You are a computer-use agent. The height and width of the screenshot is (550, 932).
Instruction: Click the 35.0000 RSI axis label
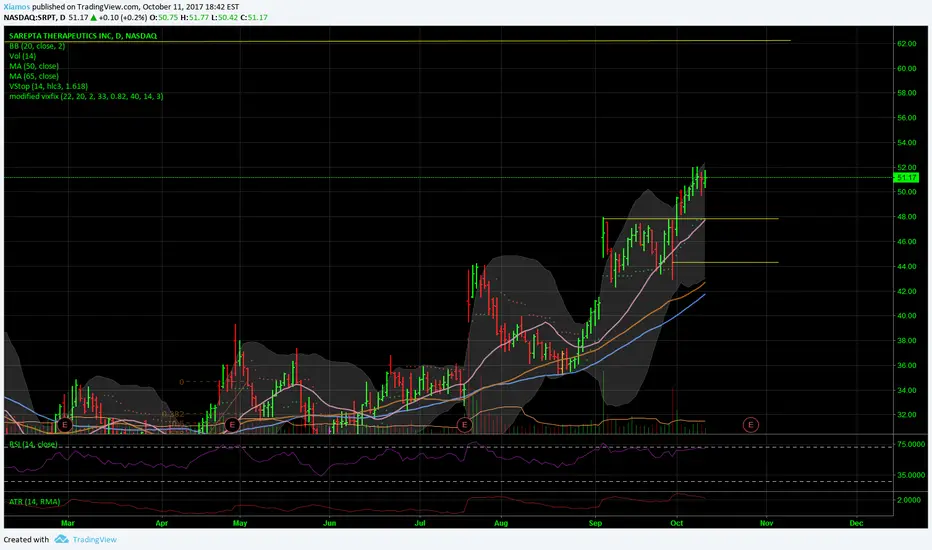click(x=911, y=476)
